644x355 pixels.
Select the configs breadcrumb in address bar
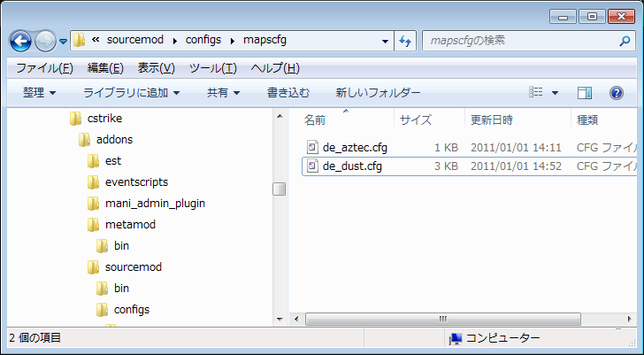(203, 40)
